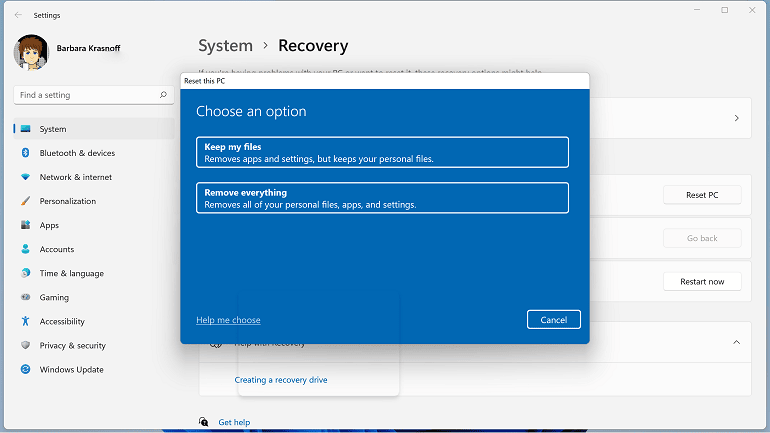Select Apps in the sidebar
The width and height of the screenshot is (770, 433).
point(94,225)
